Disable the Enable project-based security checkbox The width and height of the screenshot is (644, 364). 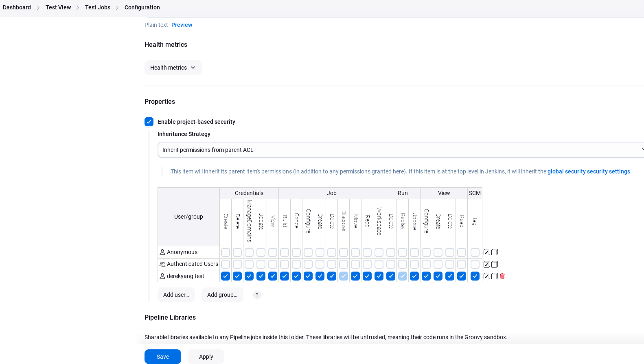pyautogui.click(x=149, y=122)
